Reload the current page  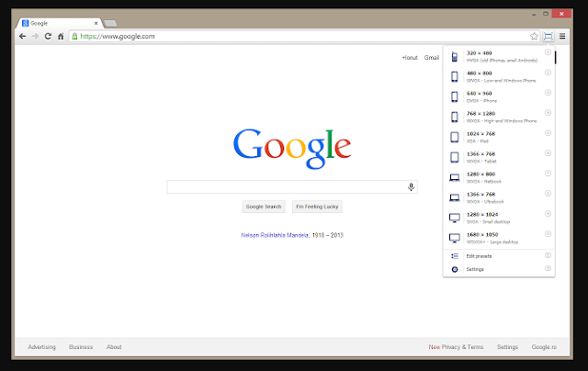(x=48, y=37)
